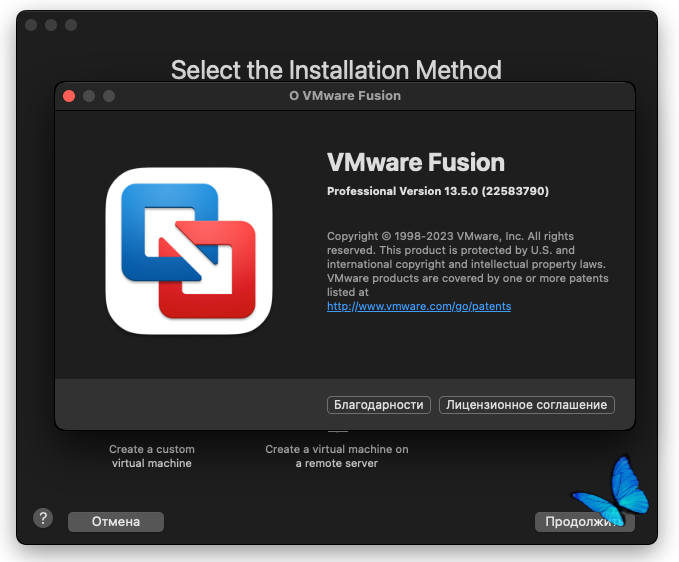Click the Продолжить continue button
The width and height of the screenshot is (679, 562).
point(585,522)
